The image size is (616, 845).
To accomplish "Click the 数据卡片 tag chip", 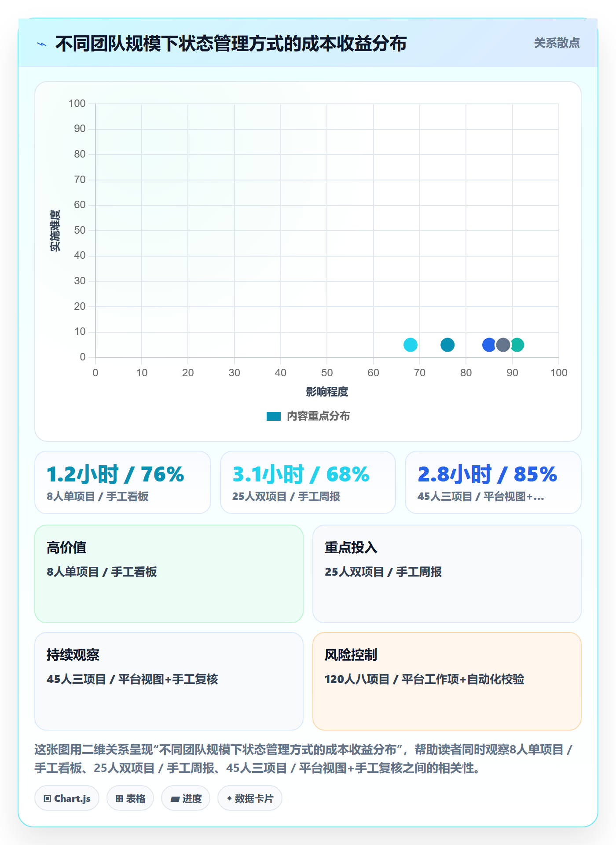I will [250, 798].
